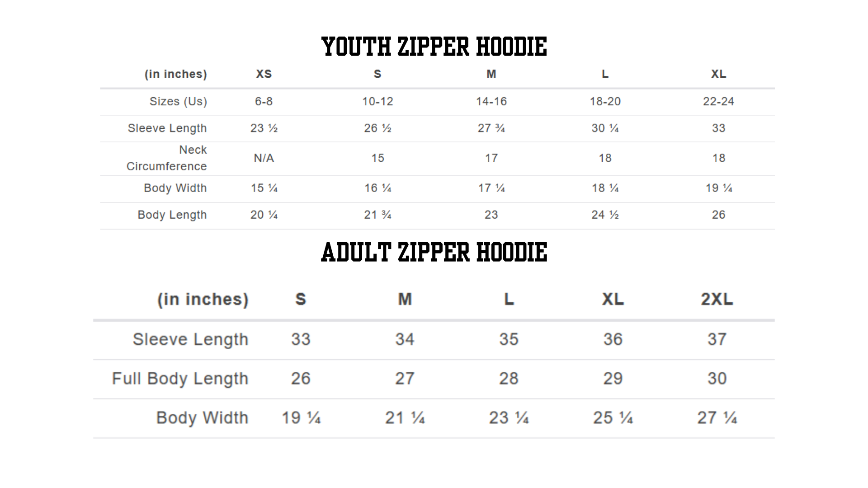868x488 pixels.
Task: Select the adult table (in inches) header
Action: click(203, 300)
